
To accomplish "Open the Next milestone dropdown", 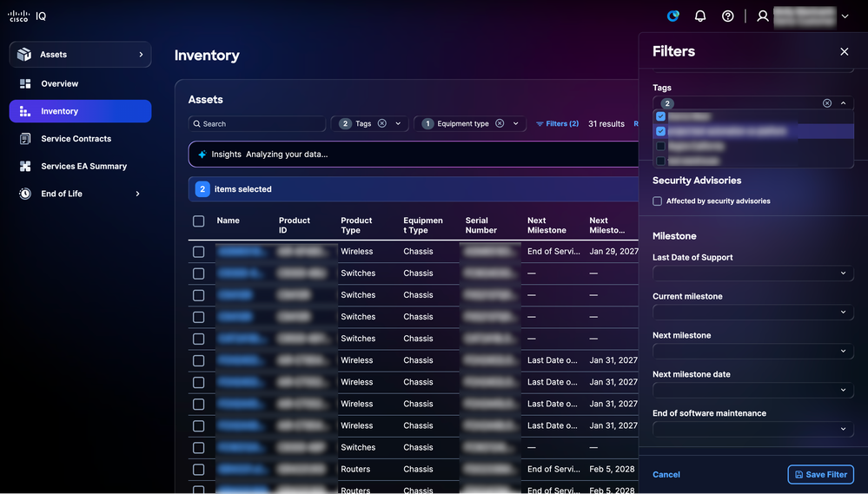I will (752, 352).
